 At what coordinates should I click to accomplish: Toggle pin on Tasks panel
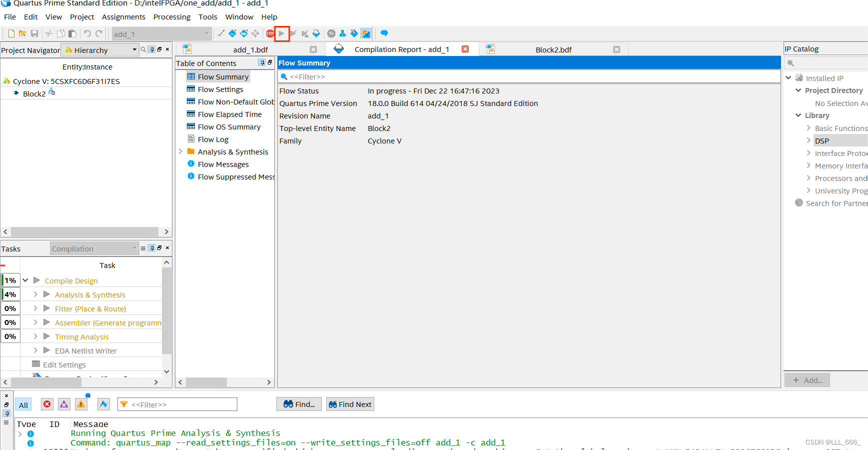(x=152, y=248)
